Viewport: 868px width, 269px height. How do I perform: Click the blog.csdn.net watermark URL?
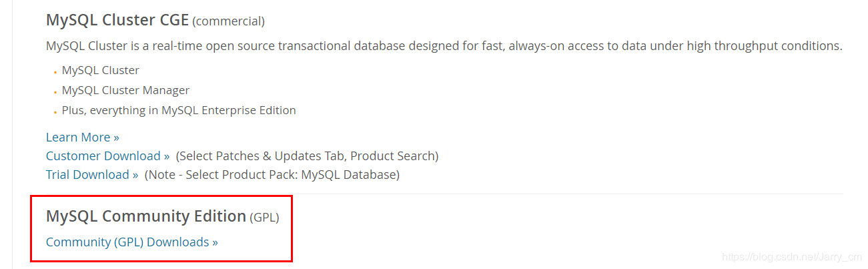[x=792, y=257]
